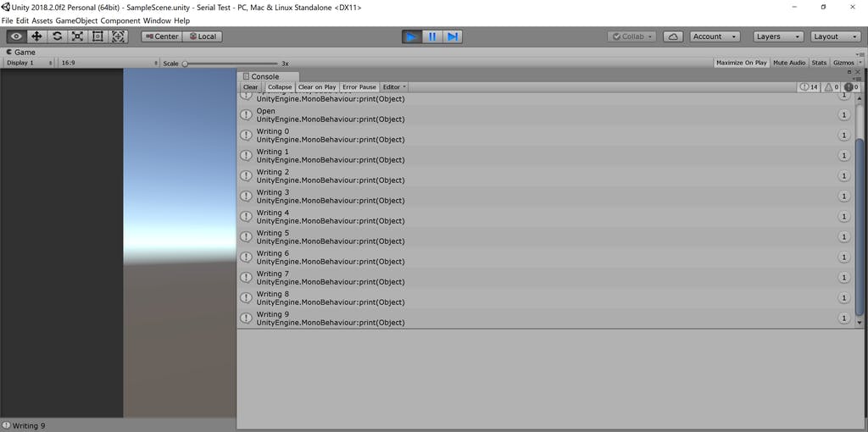This screenshot has height=432, width=868.
Task: Toggle the Stats overlay
Action: [x=819, y=63]
